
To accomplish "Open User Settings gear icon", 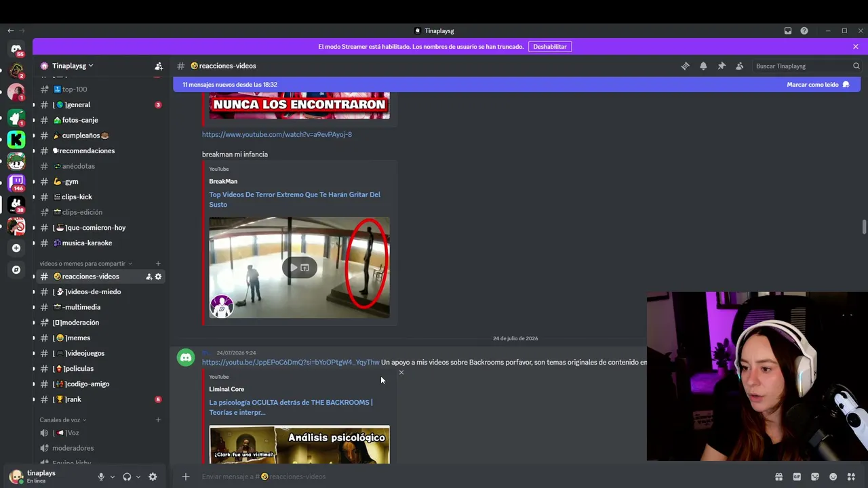I will 153,476.
